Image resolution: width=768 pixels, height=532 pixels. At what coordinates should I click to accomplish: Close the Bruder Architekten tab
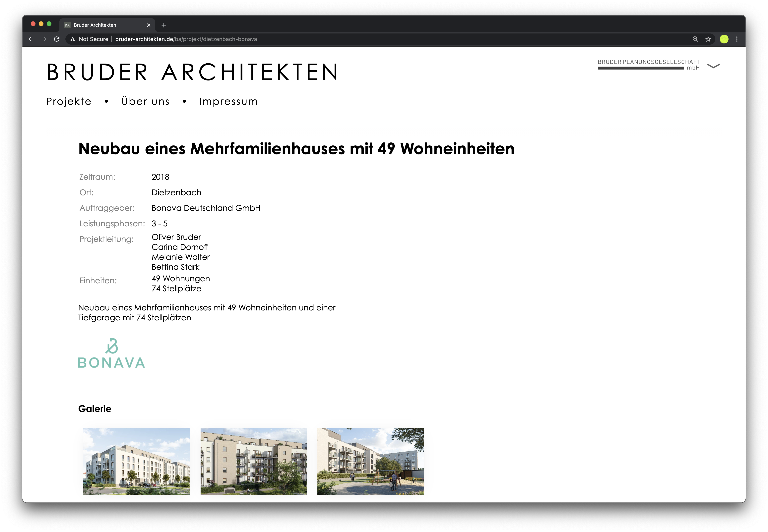coord(149,25)
